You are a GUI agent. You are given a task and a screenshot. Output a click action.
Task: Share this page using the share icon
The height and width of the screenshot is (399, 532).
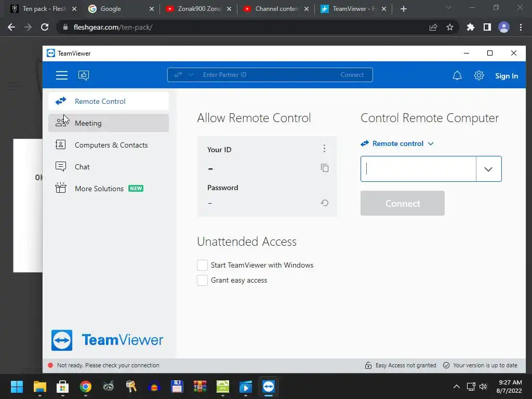(x=433, y=27)
